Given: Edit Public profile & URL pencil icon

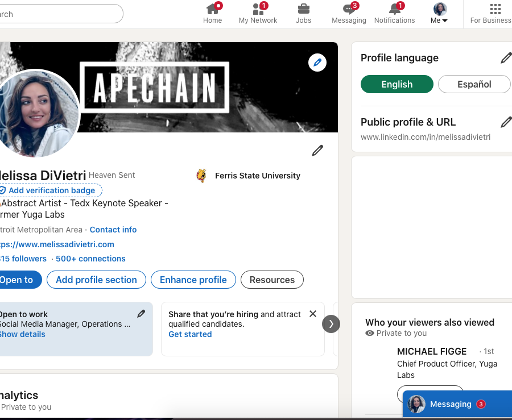Looking at the screenshot, I should (506, 122).
